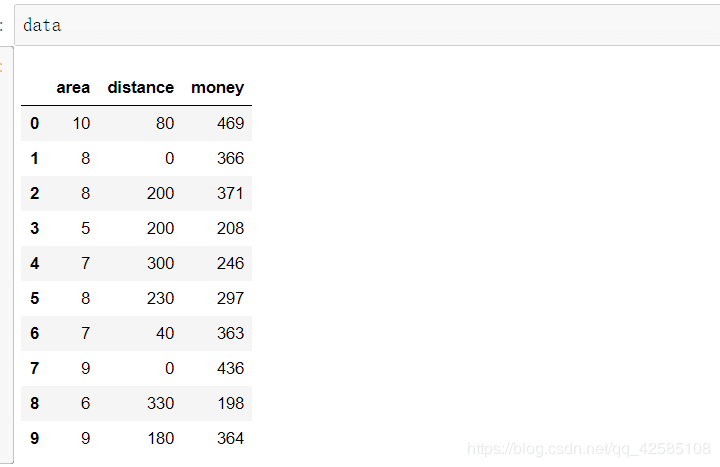720x467 pixels.
Task: Select the area column header
Action: point(73,88)
